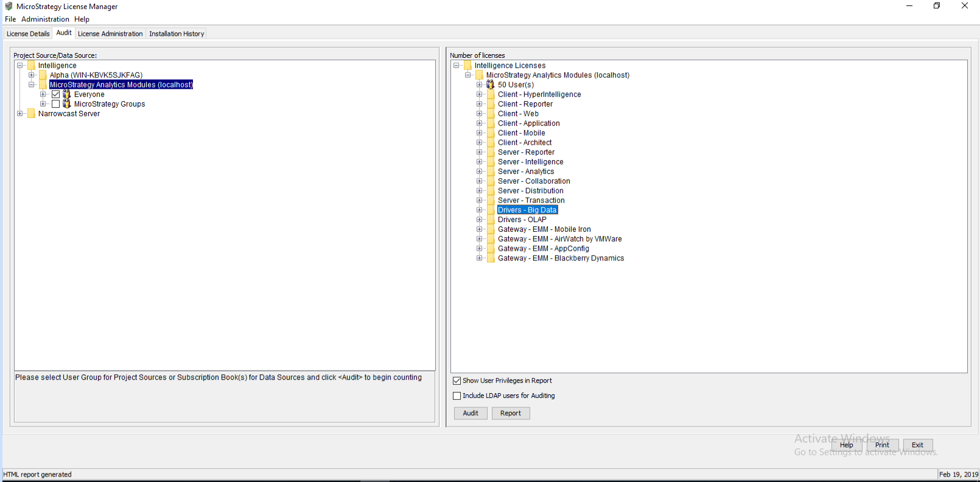The image size is (980, 482).
Task: Click the Alpha project source folder icon
Action: [x=43, y=75]
